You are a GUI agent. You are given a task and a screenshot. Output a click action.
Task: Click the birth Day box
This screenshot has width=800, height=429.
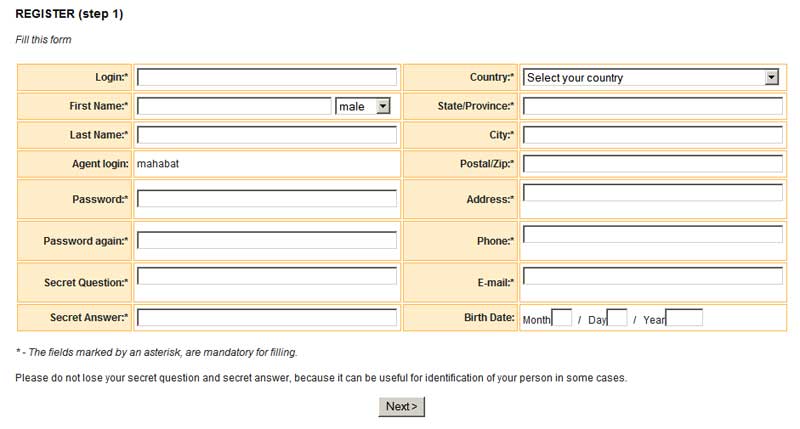617,318
